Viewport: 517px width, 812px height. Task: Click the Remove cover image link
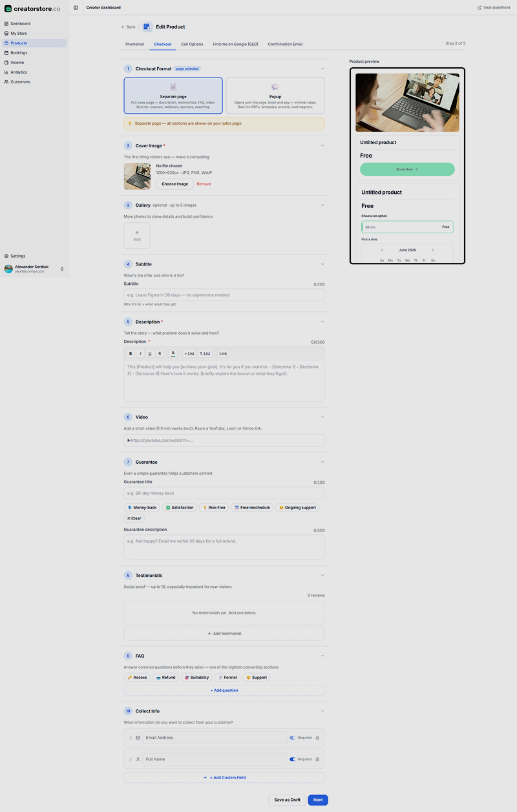coord(204,184)
